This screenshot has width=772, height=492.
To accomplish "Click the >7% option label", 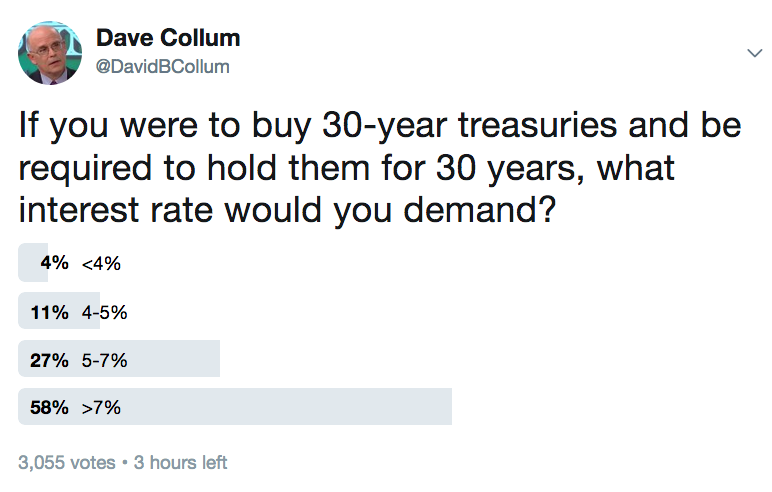I will (101, 408).
